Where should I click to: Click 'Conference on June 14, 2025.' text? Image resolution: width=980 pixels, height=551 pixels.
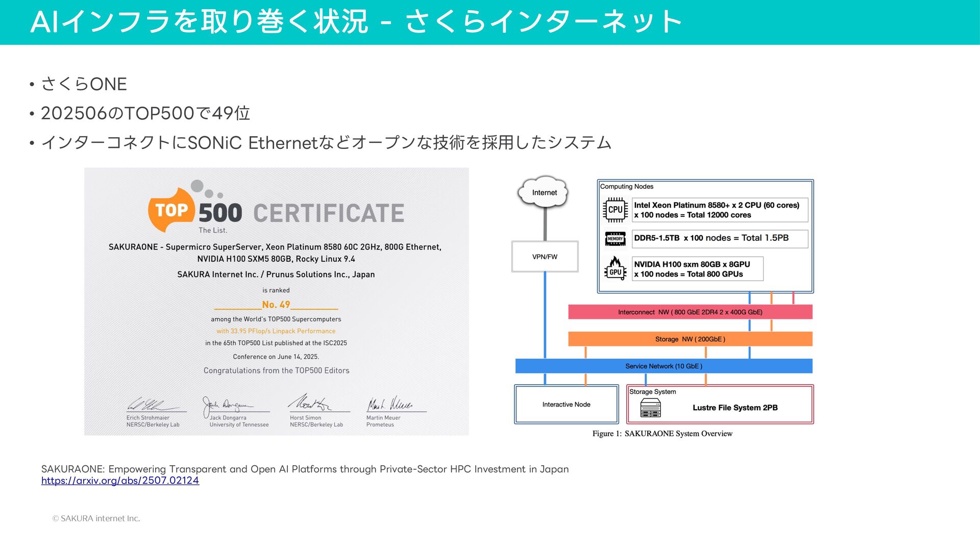(x=276, y=357)
